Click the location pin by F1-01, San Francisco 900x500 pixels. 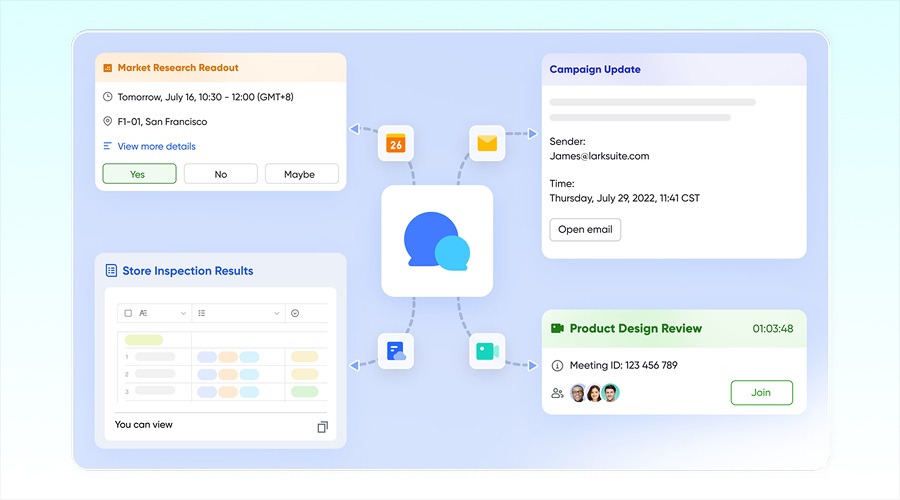click(x=107, y=121)
